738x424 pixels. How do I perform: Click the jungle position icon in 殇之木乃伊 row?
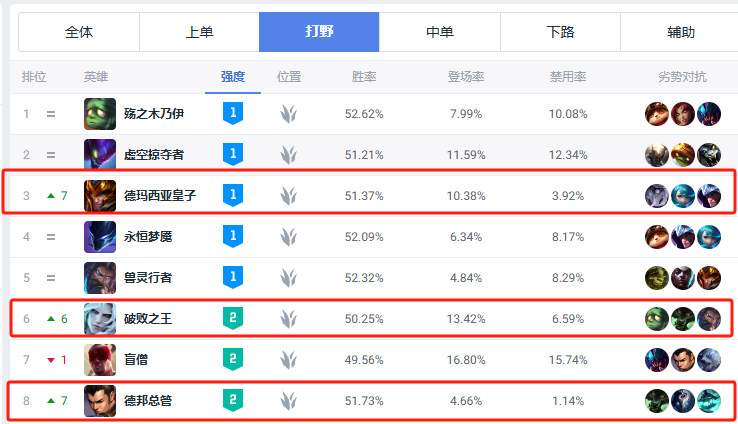[x=289, y=114]
